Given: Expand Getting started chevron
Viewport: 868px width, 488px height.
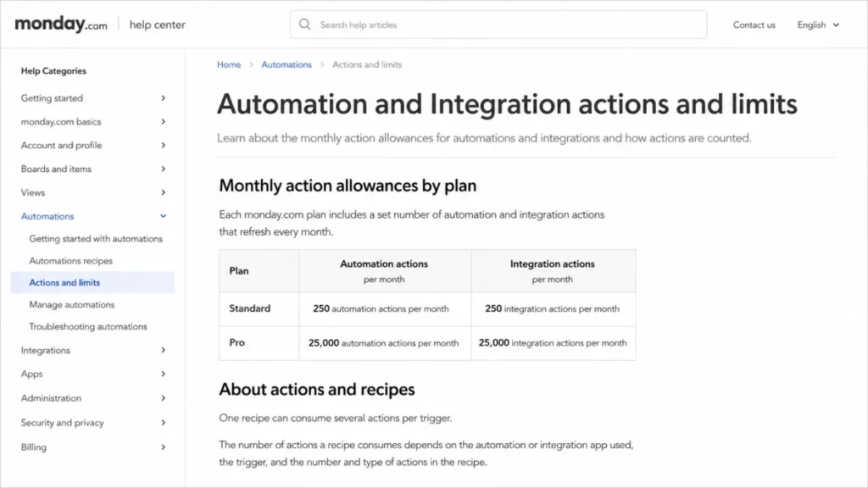Looking at the screenshot, I should pos(164,98).
